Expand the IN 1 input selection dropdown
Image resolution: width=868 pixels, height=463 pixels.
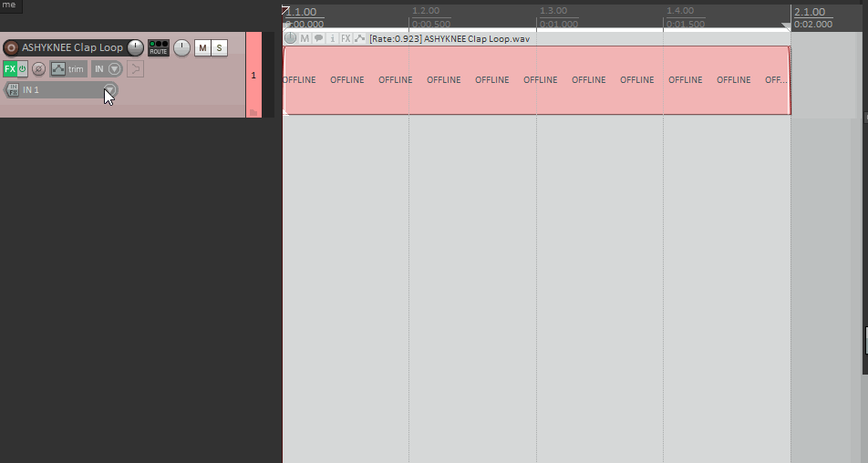tap(110, 89)
